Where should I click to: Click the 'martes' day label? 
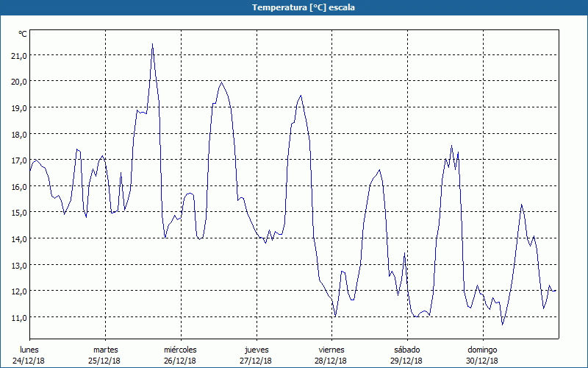pyautogui.click(x=105, y=350)
